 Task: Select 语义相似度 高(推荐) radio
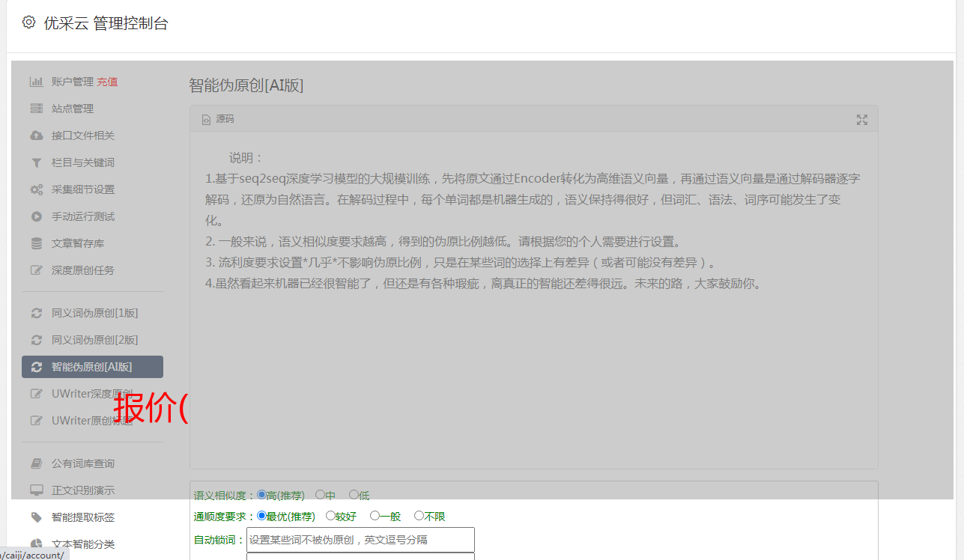click(261, 495)
